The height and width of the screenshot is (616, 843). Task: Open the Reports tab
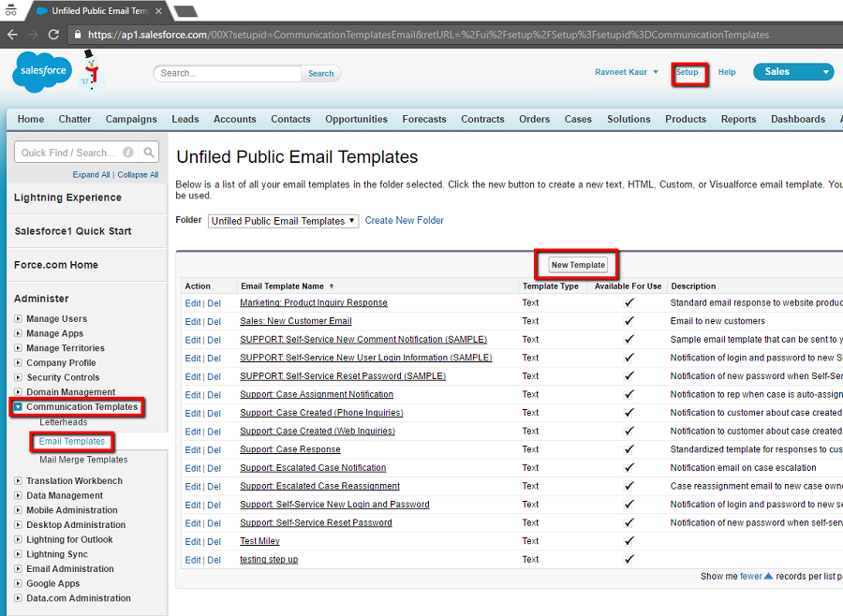coord(738,119)
